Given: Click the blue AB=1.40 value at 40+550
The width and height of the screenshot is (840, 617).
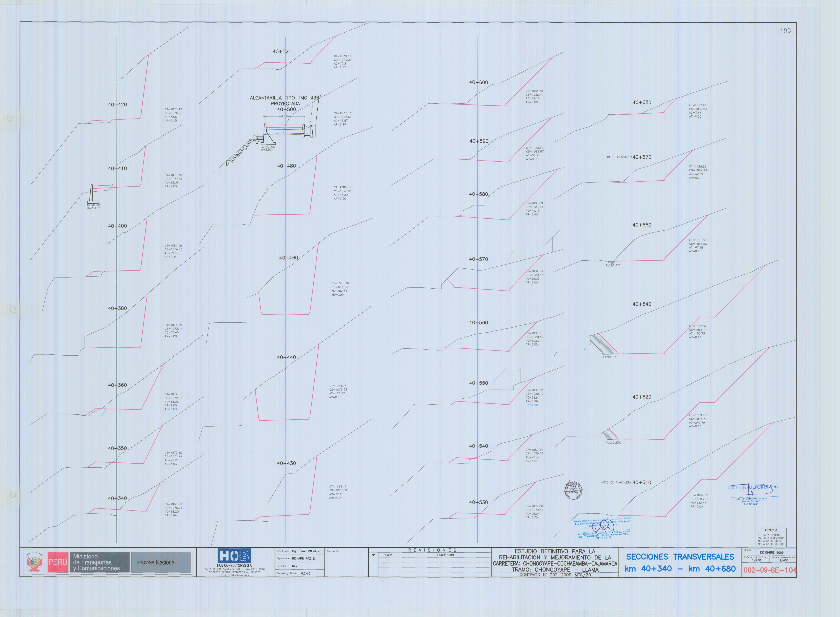Looking at the screenshot, I should (x=531, y=405).
